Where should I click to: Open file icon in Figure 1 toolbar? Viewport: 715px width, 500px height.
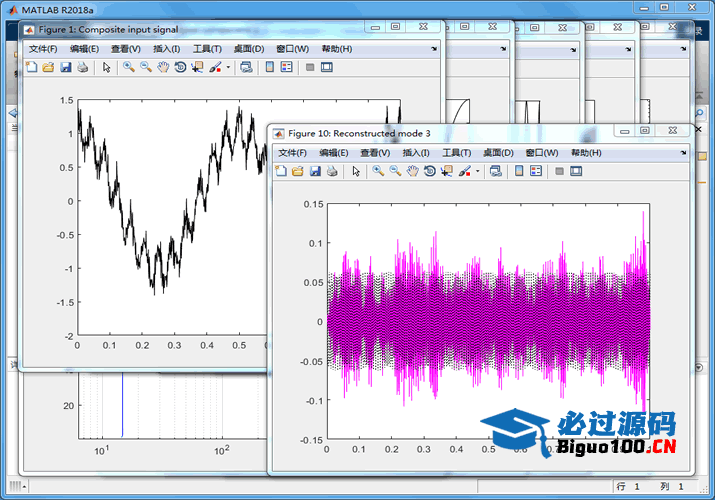coord(48,67)
